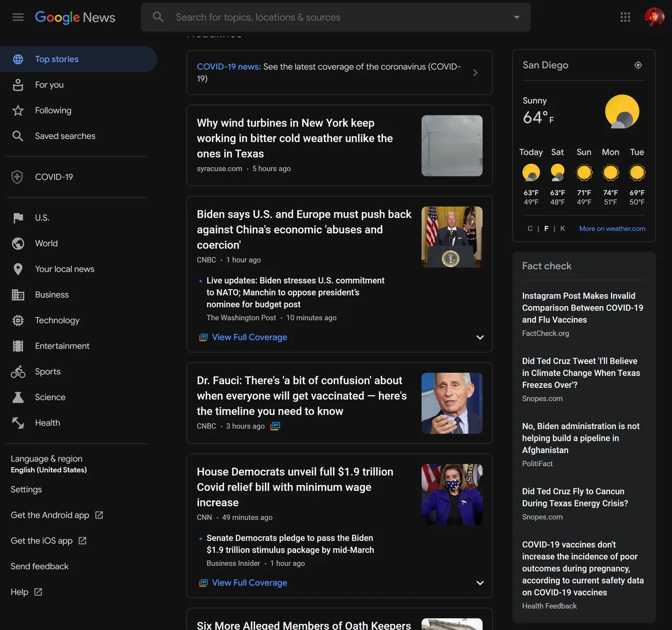Screen dimensions: 672x630
Task: Open Ted Cruz climate change tweet fact check
Action: [x=581, y=373]
